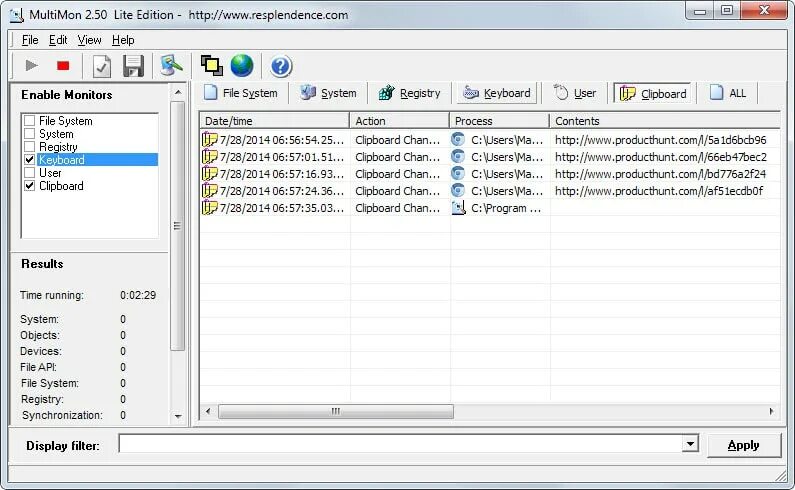The image size is (795, 490).
Task: Click horizontal scrollbar left arrow
Action: (x=208, y=411)
